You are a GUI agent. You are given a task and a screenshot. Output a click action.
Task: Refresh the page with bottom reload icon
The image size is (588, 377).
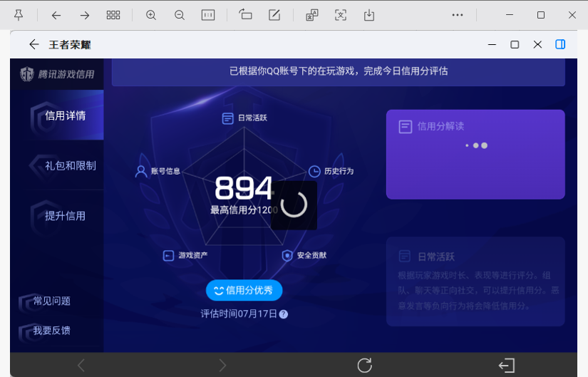tap(364, 365)
